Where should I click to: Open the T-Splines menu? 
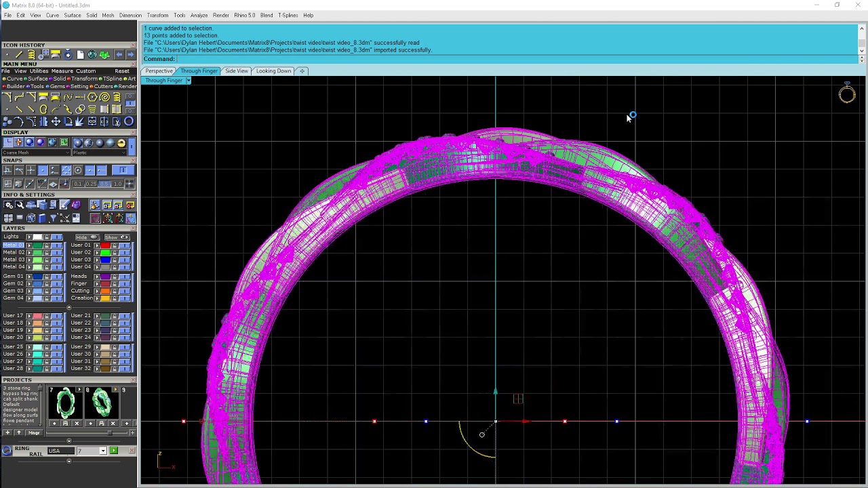(x=288, y=15)
